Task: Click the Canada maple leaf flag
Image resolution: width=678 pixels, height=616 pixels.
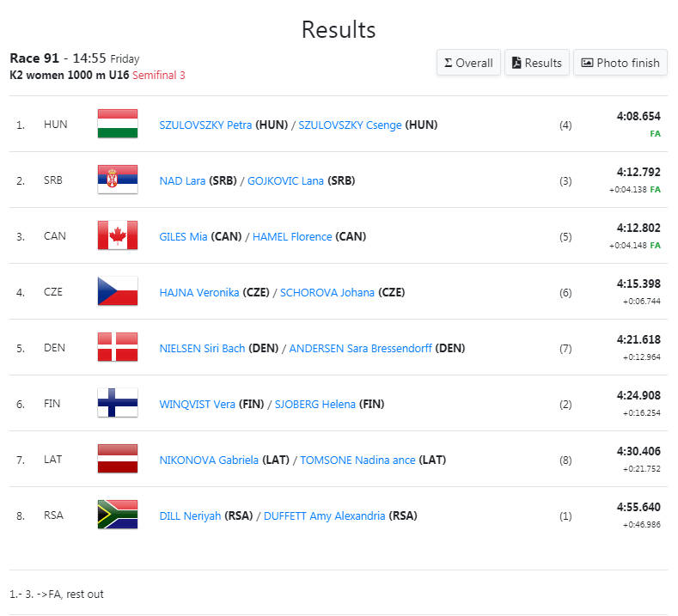Action: 118,235
